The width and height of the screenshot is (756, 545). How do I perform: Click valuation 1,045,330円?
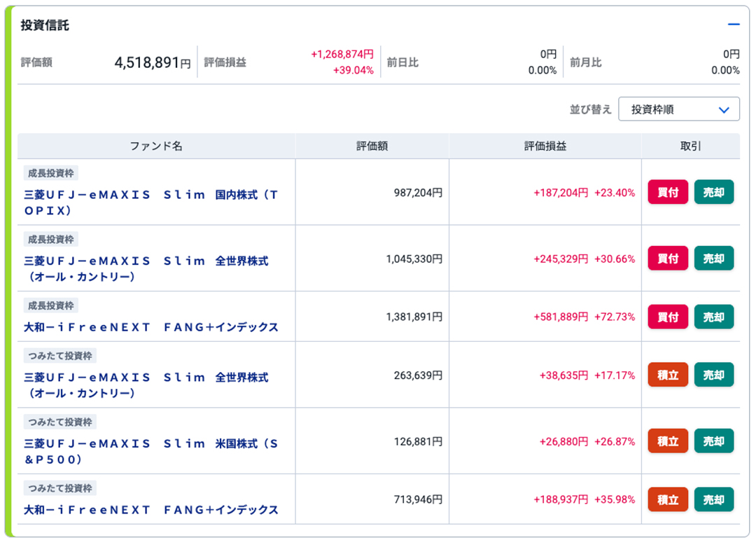(x=414, y=258)
